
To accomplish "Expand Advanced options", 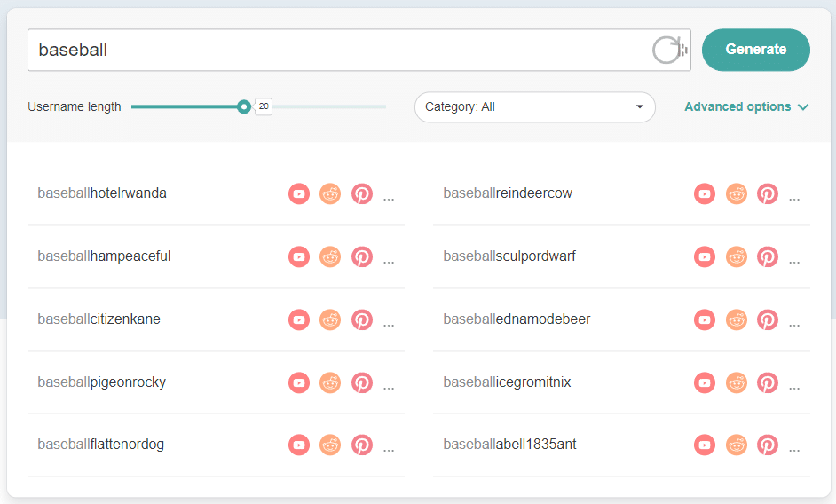I will pyautogui.click(x=746, y=106).
